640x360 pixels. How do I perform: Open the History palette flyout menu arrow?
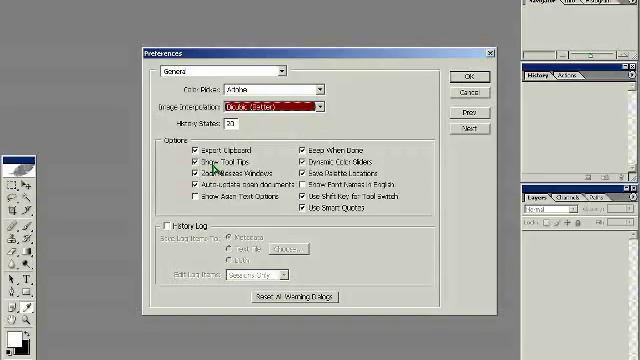(x=631, y=76)
